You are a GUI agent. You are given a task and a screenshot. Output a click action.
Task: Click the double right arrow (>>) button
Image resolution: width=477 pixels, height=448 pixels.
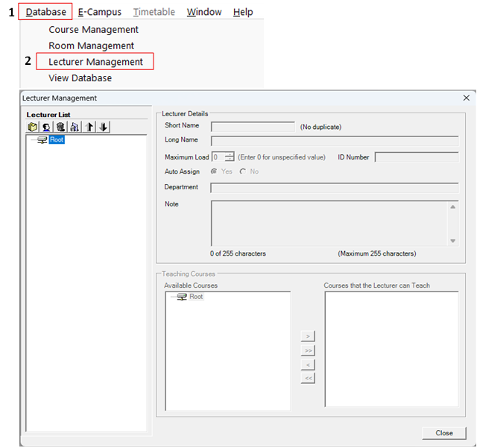(x=308, y=350)
